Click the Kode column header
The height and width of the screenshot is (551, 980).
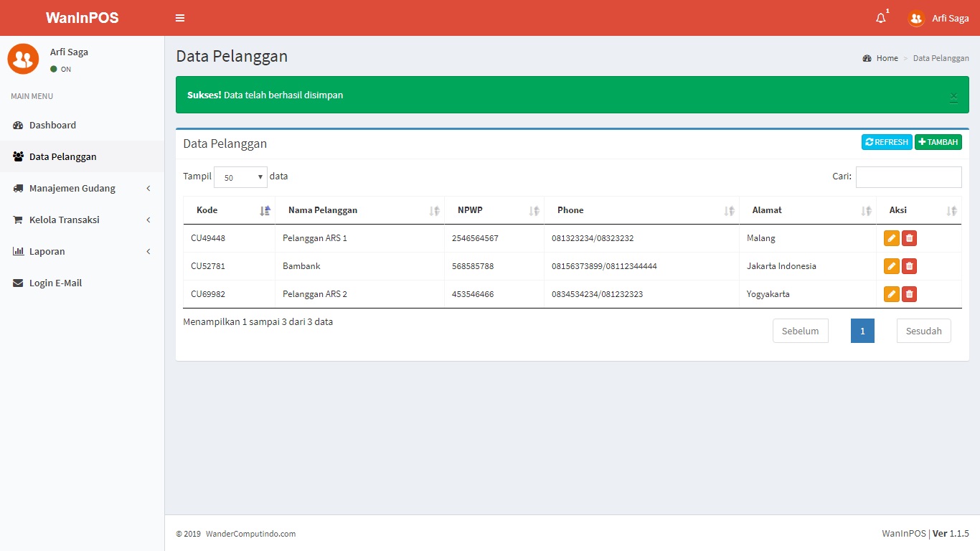click(x=229, y=210)
